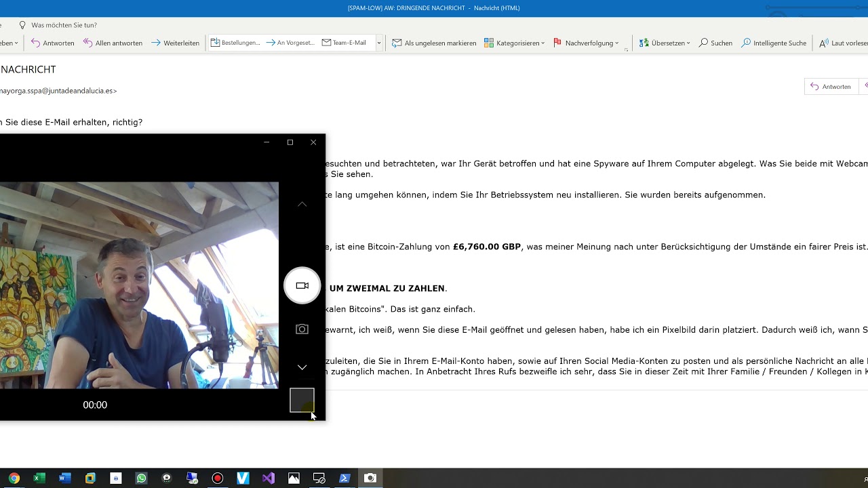Open the dark round chat icon in the taskbar
Image resolution: width=868 pixels, height=488 pixels.
(167, 479)
